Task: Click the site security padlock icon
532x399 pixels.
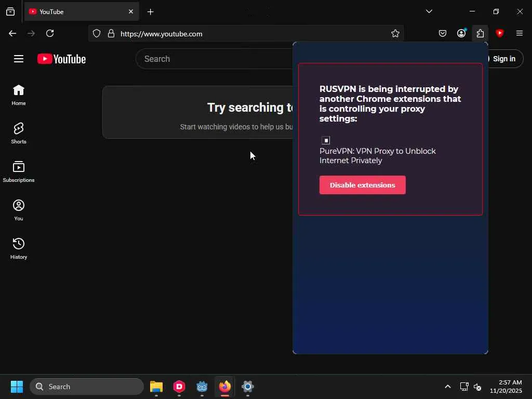Action: [111, 33]
